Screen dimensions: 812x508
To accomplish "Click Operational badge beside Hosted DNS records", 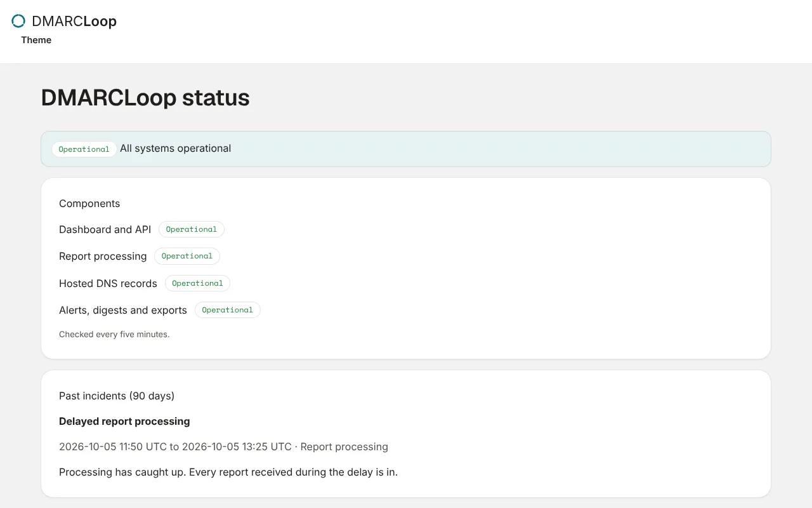I will (197, 283).
